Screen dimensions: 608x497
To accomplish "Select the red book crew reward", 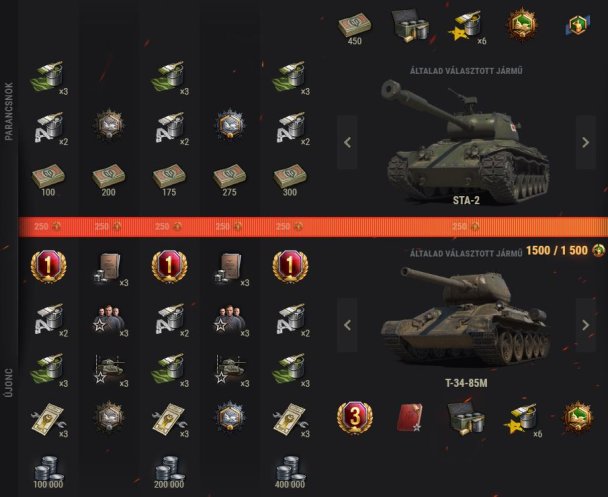I will point(410,418).
